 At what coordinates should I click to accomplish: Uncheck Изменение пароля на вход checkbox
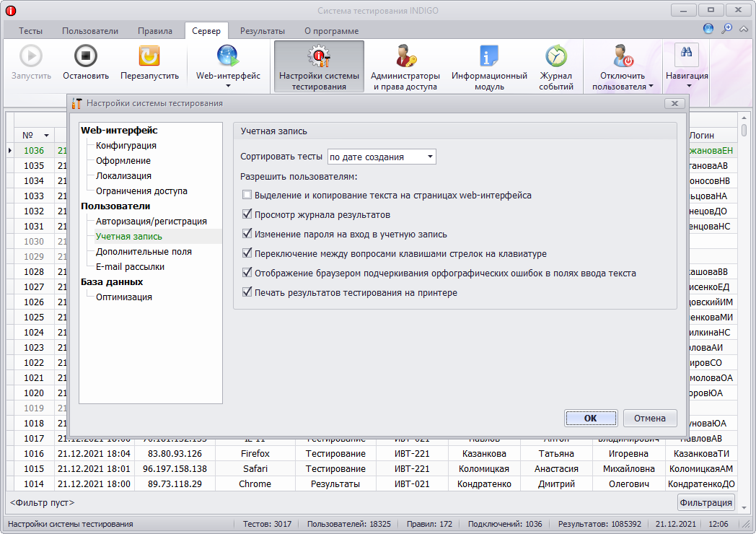247,234
